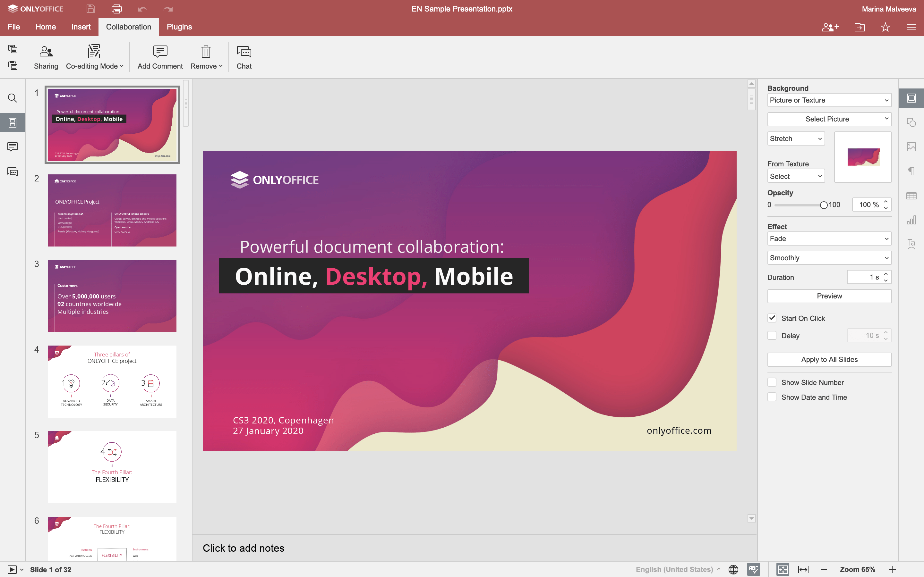Open table settings in right sidebar
Viewport: 924px width, 577px height.
(x=911, y=196)
